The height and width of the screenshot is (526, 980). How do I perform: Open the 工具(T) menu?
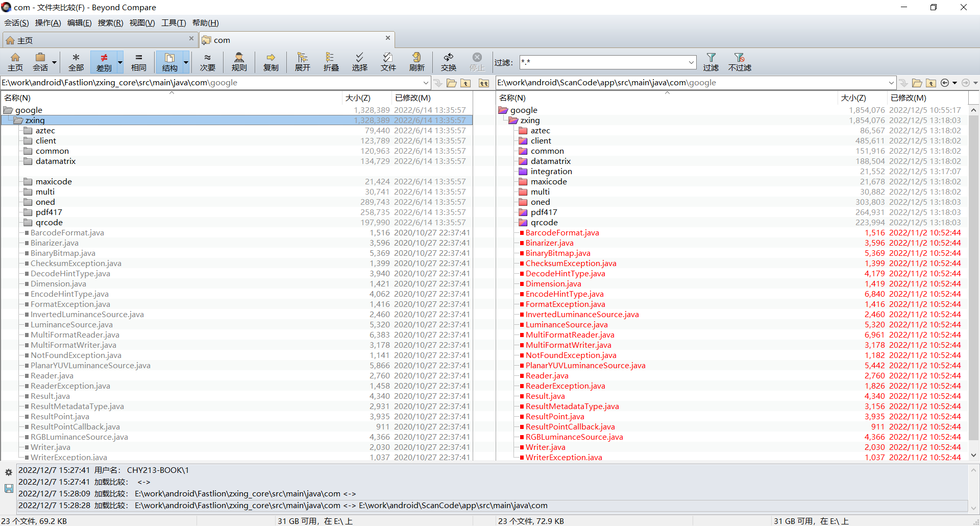point(174,23)
